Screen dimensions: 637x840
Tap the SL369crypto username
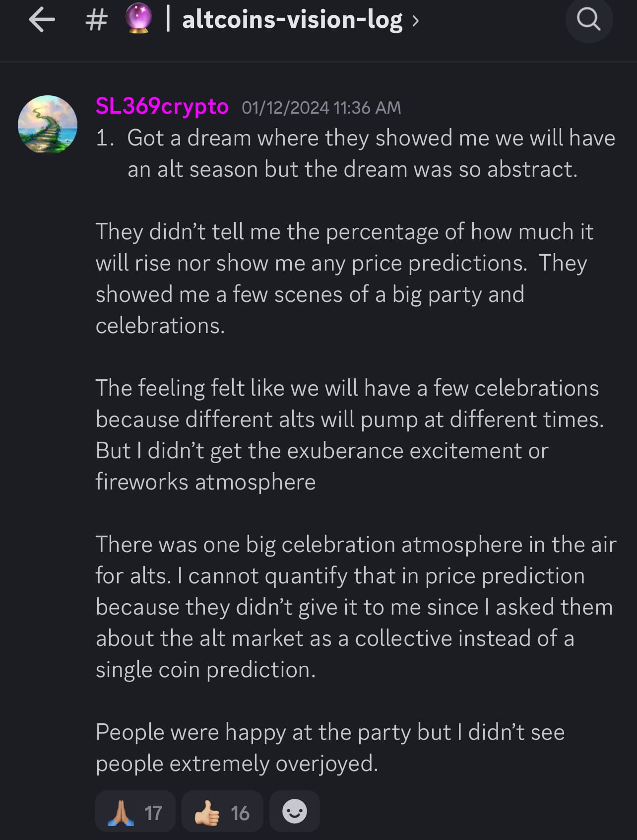pos(162,106)
